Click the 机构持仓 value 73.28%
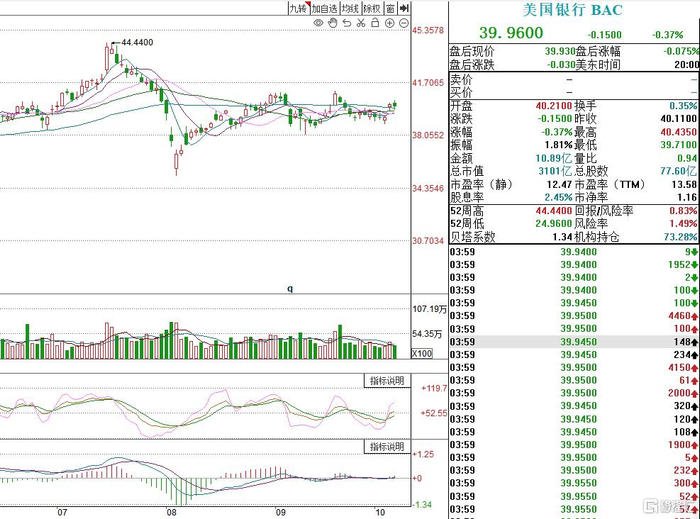 [680, 237]
